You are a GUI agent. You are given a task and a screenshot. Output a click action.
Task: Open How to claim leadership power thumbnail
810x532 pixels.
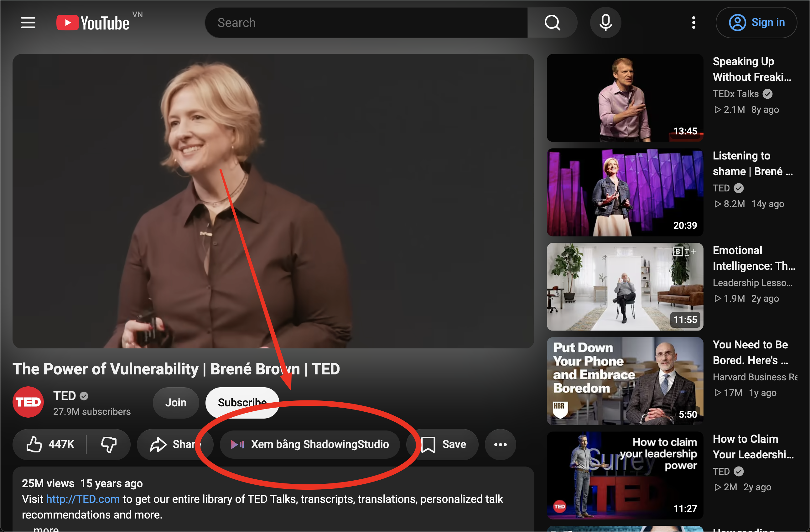pos(625,475)
